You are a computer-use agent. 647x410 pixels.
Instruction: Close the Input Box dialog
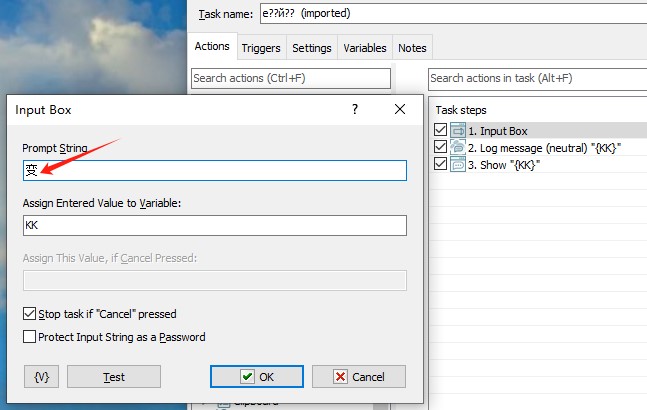point(400,110)
